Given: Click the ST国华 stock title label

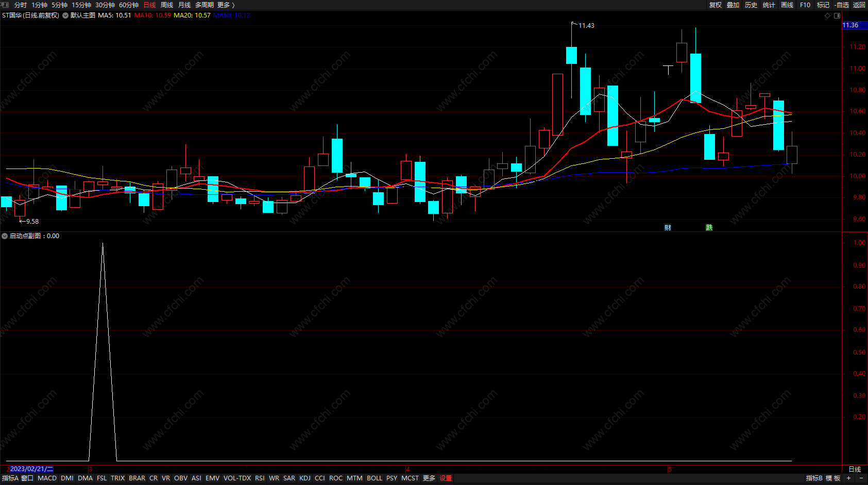Looking at the screenshot, I should click(x=30, y=15).
